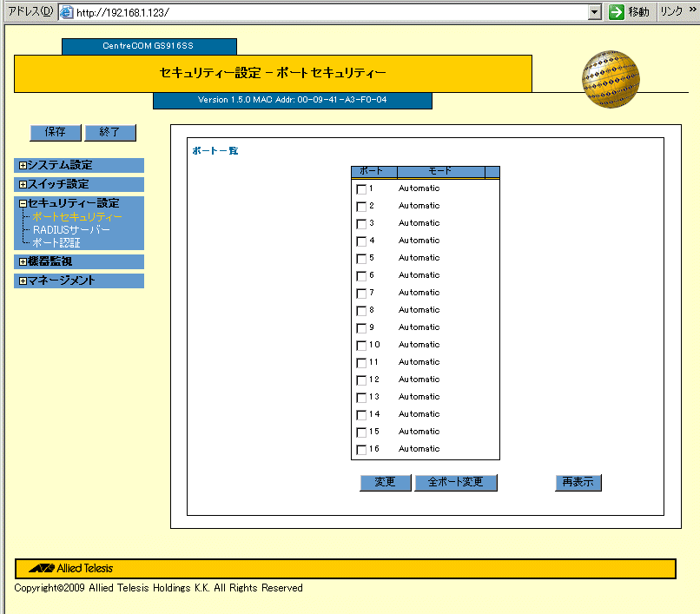Enable the checkbox for port 8

pos(361,311)
